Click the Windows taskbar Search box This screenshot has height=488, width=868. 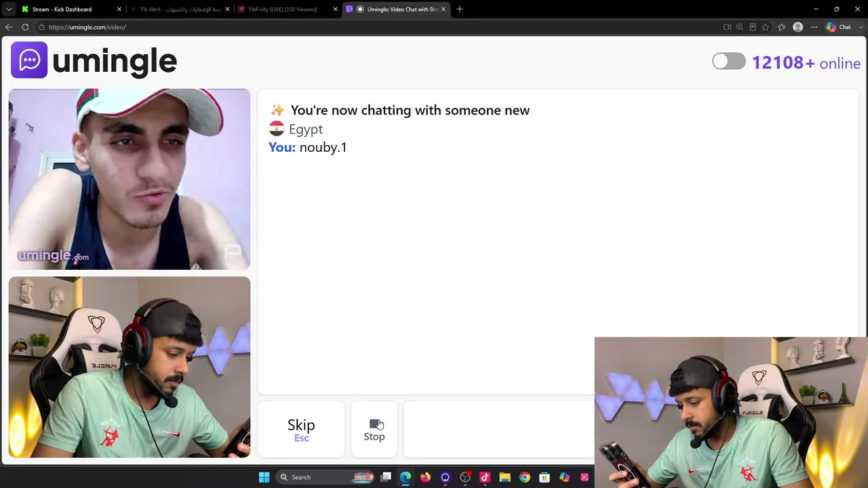pyautogui.click(x=325, y=477)
